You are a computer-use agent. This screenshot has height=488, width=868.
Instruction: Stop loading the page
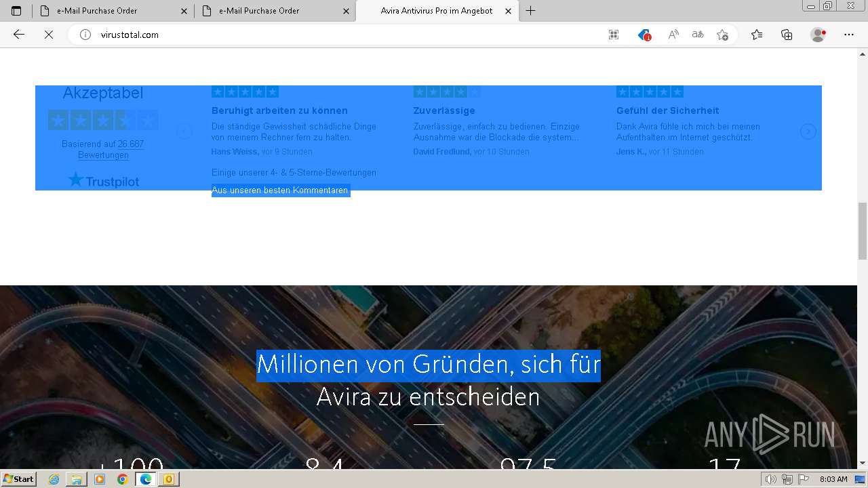coord(49,35)
